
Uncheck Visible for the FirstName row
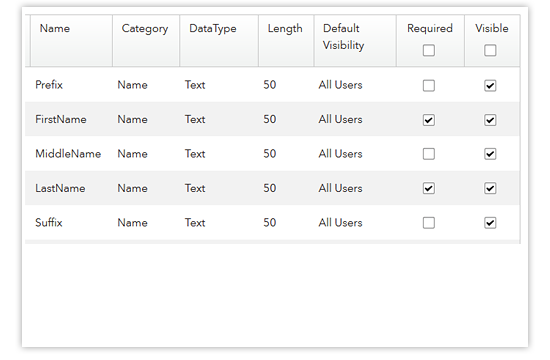(x=490, y=120)
